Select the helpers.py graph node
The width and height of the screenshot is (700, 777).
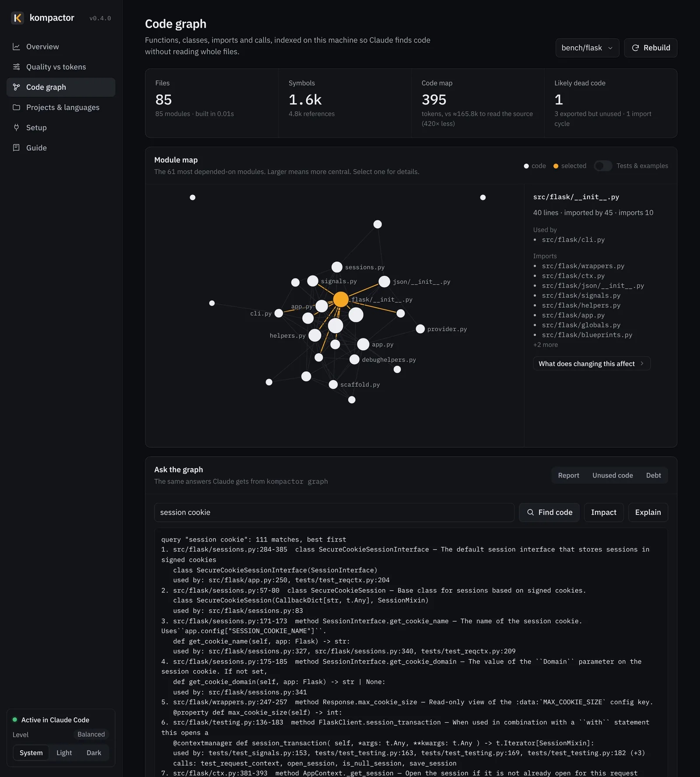coord(315,335)
